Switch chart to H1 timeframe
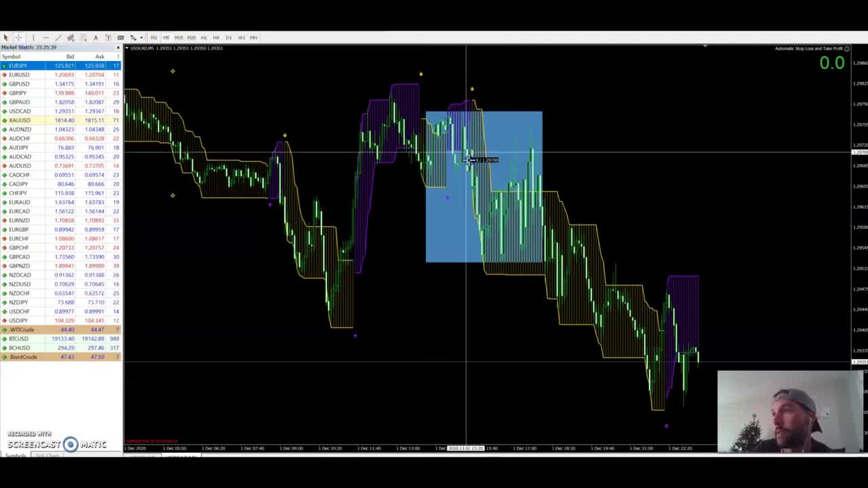 point(203,37)
